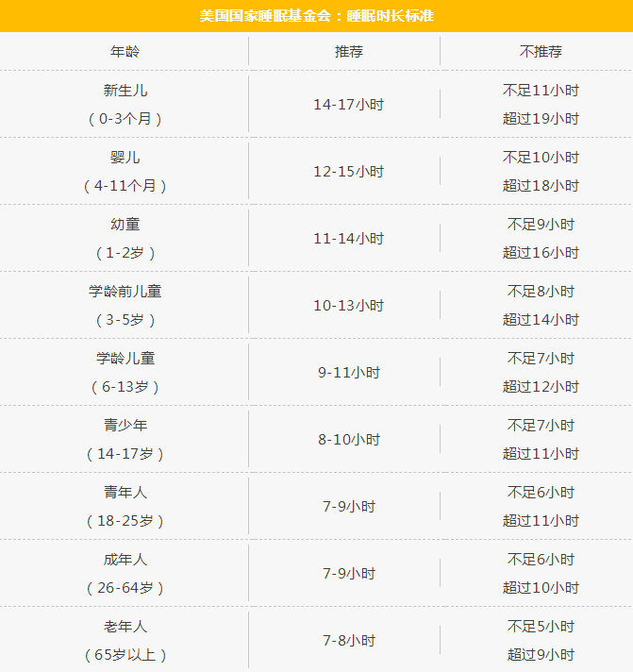Select the 推荐 column header

[x=349, y=51]
